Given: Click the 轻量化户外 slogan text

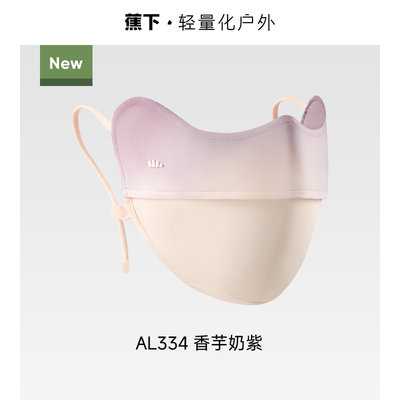Looking at the screenshot, I should pos(226,24).
